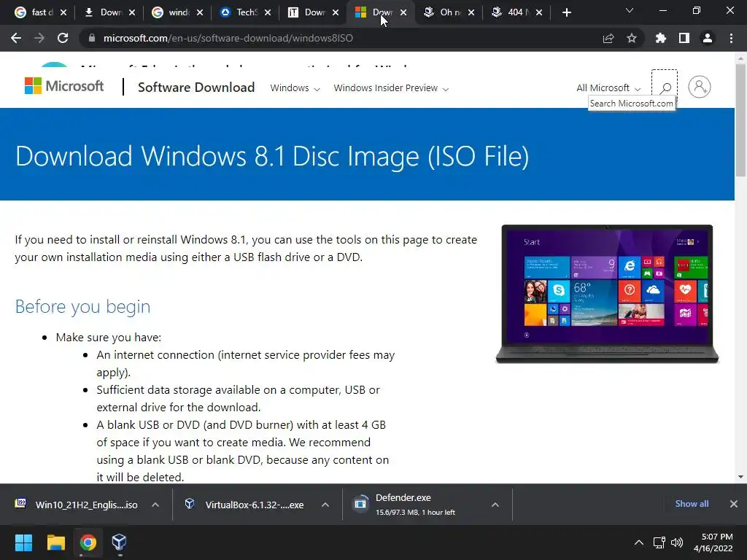Open a new browser tab

pyautogui.click(x=566, y=12)
